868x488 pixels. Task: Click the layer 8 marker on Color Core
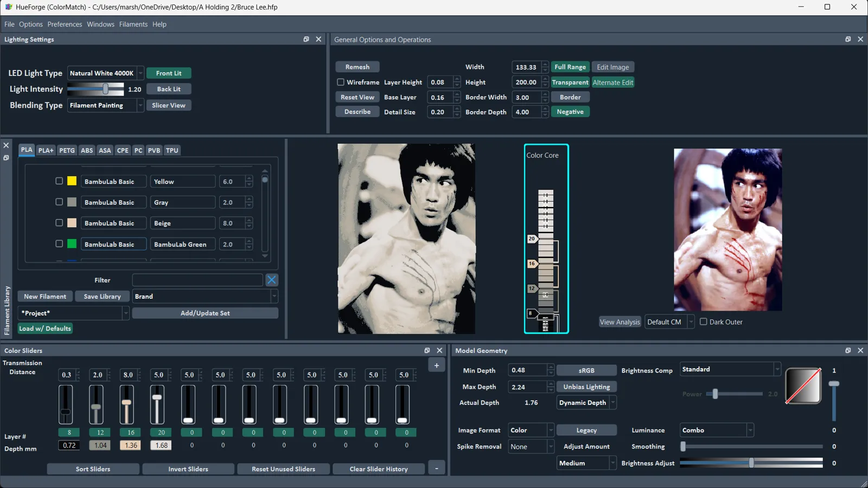(x=532, y=313)
